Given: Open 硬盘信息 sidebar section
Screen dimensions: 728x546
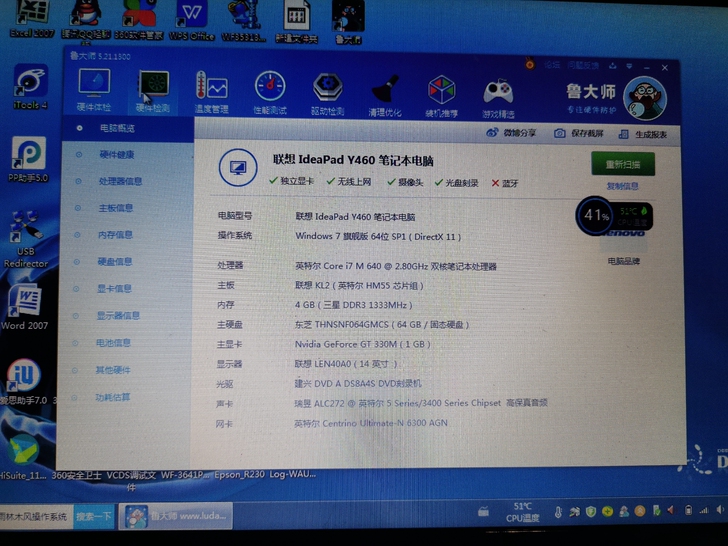Looking at the screenshot, I should [x=115, y=262].
